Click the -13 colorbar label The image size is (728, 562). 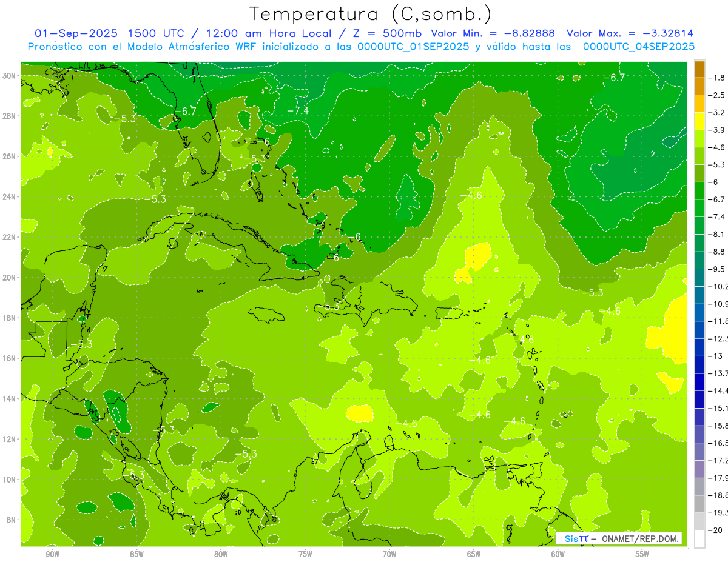point(716,356)
